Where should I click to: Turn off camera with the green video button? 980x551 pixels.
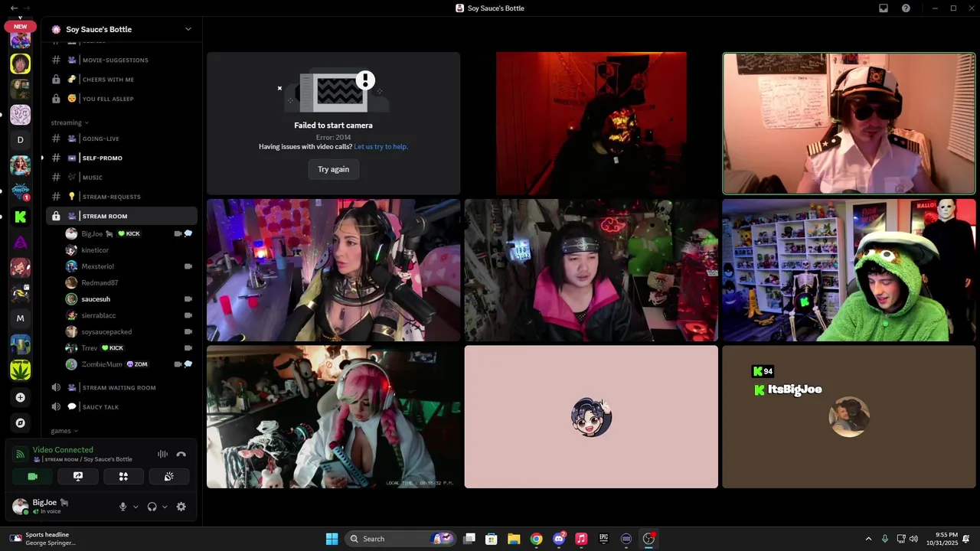tap(32, 476)
